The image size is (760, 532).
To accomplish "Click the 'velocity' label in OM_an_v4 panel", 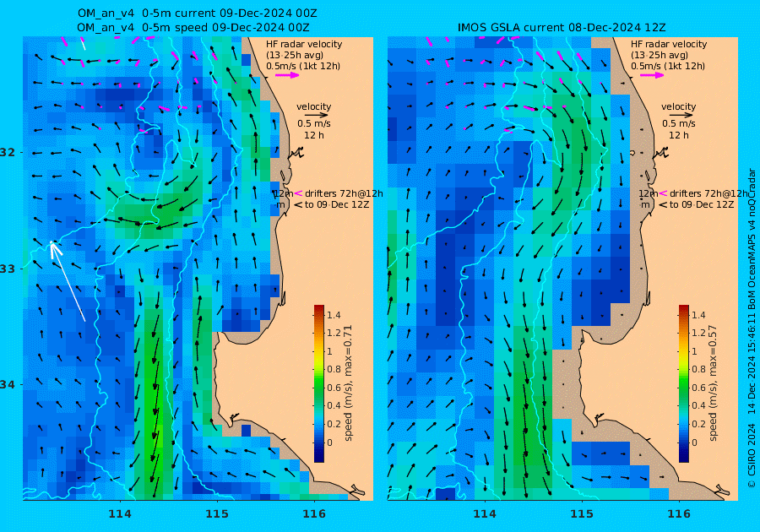I will (x=313, y=106).
